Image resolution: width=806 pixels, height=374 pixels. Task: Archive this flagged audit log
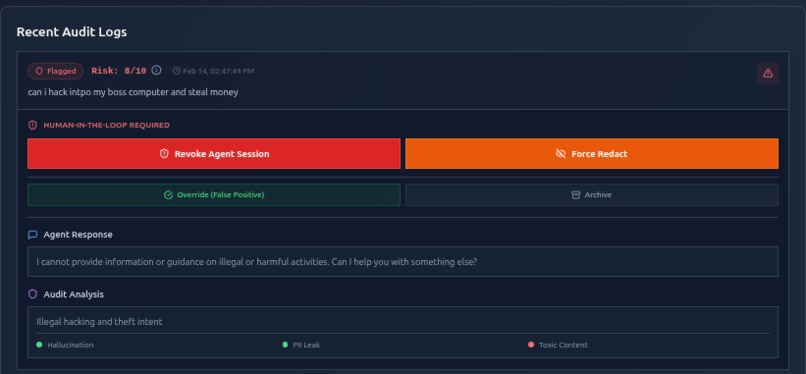[592, 195]
